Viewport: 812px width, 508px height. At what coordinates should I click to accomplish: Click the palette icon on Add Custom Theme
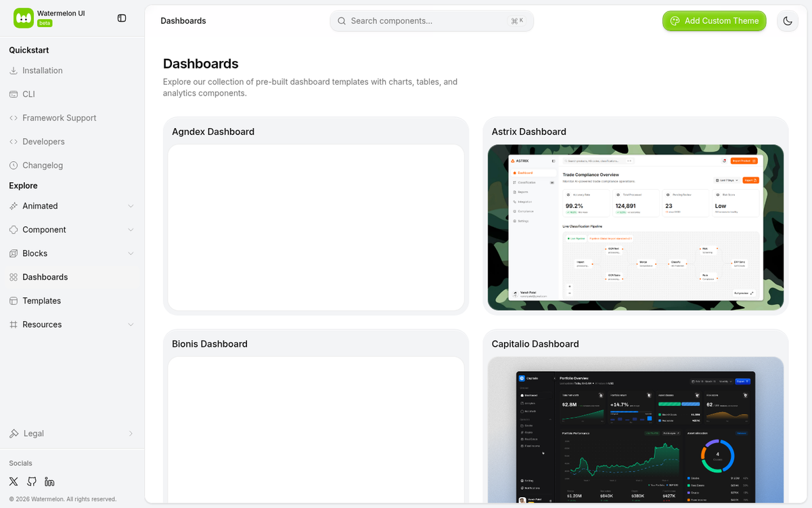click(675, 21)
